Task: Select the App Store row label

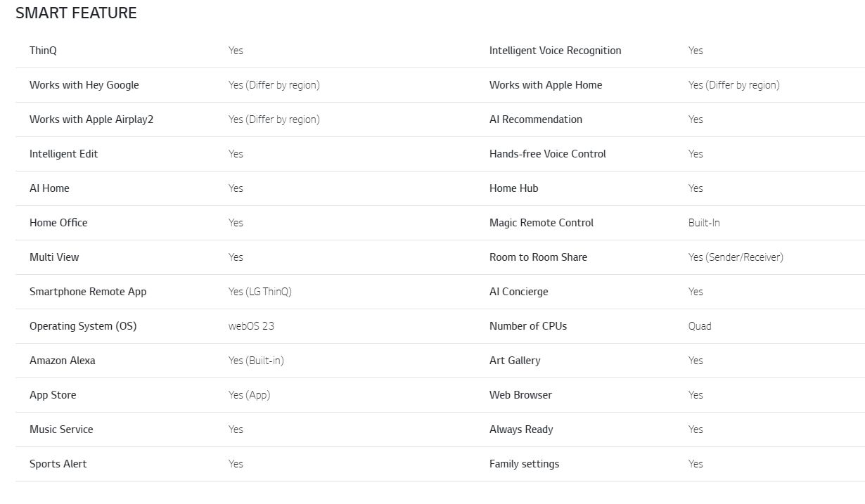Action: [53, 395]
